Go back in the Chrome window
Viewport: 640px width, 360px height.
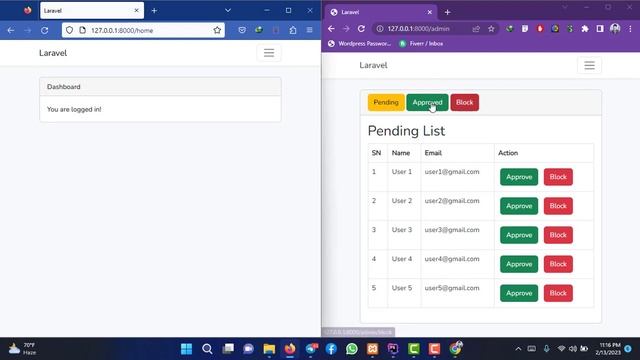(x=331, y=29)
